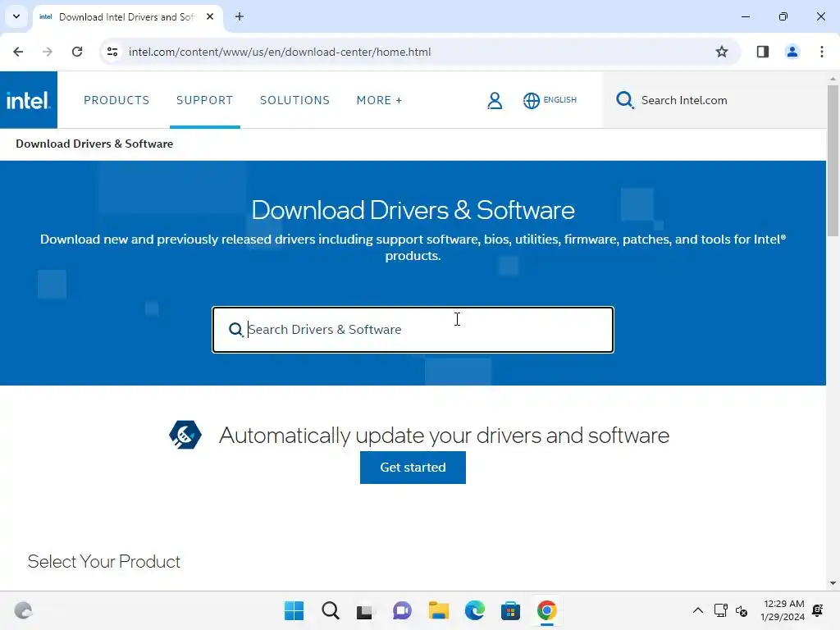
Task: Click the Search Intel.com magnifier icon
Action: 624,100
